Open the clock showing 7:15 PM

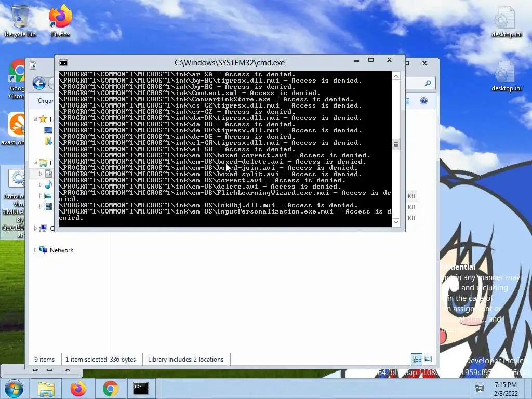506,389
